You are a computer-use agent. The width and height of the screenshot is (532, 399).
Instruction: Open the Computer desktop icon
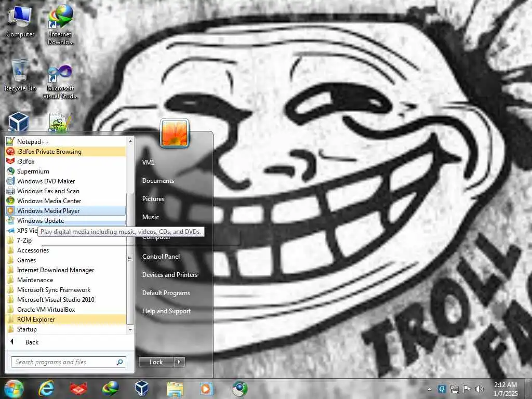20,22
